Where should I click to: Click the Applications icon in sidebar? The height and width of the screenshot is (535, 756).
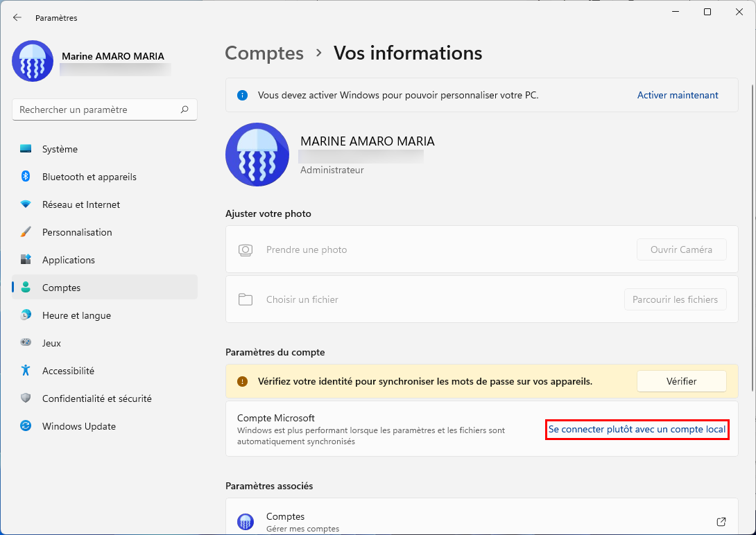click(26, 260)
